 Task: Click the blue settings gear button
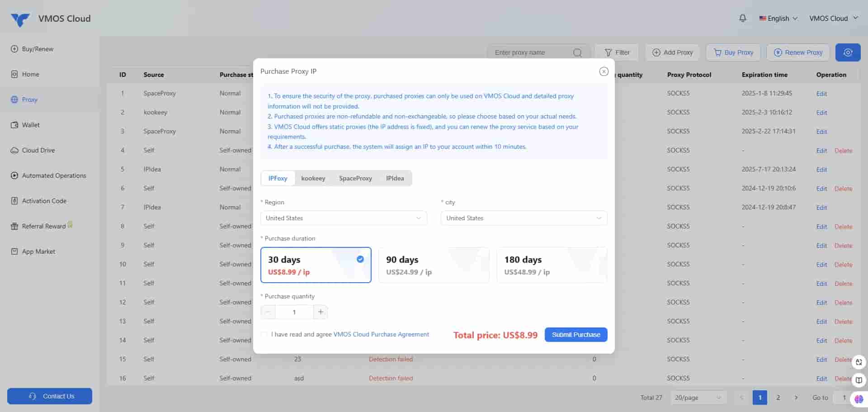[x=848, y=52]
